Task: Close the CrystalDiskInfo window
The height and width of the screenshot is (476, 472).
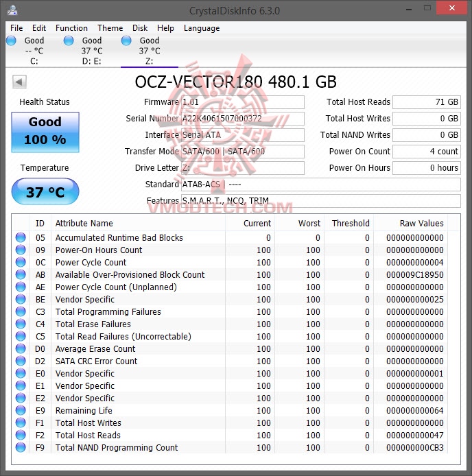Action: [451, 8]
